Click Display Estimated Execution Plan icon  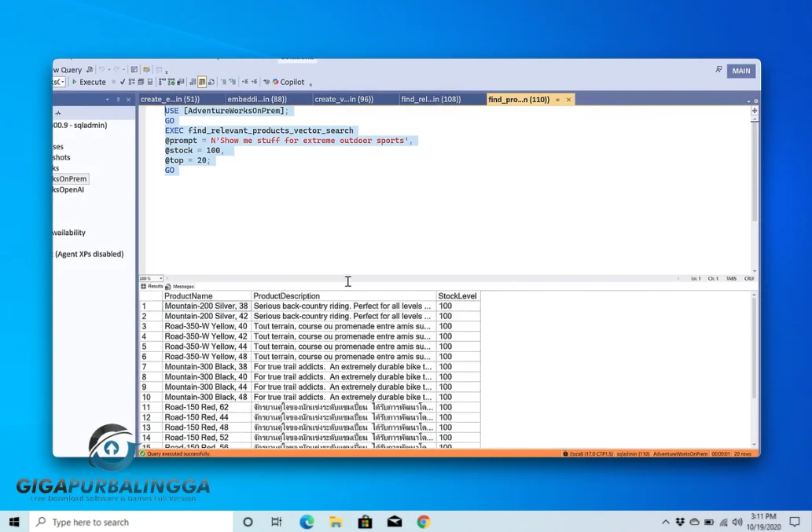(x=131, y=82)
